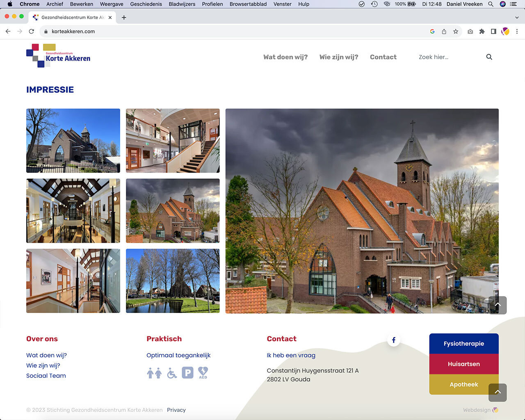Click the AED heart icon
This screenshot has height=420, width=525.
(x=203, y=373)
